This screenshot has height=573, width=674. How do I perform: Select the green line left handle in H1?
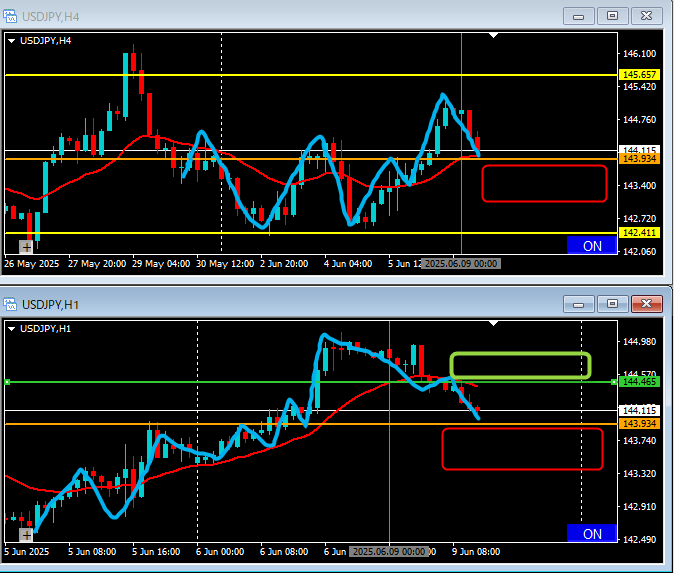pyautogui.click(x=7, y=382)
